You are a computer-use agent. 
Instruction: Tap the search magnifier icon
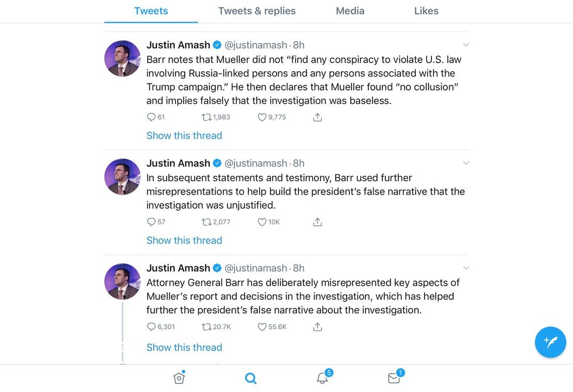click(x=251, y=379)
